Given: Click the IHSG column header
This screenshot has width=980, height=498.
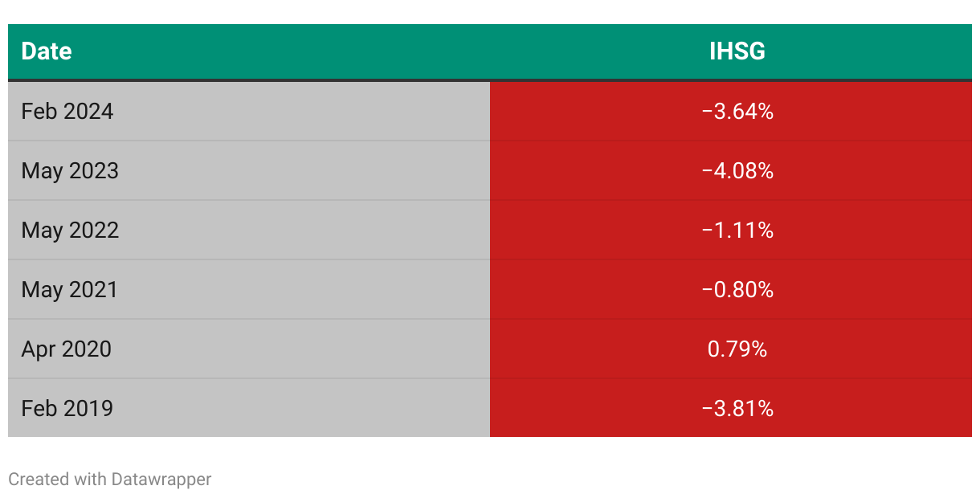Looking at the screenshot, I should point(731,51).
